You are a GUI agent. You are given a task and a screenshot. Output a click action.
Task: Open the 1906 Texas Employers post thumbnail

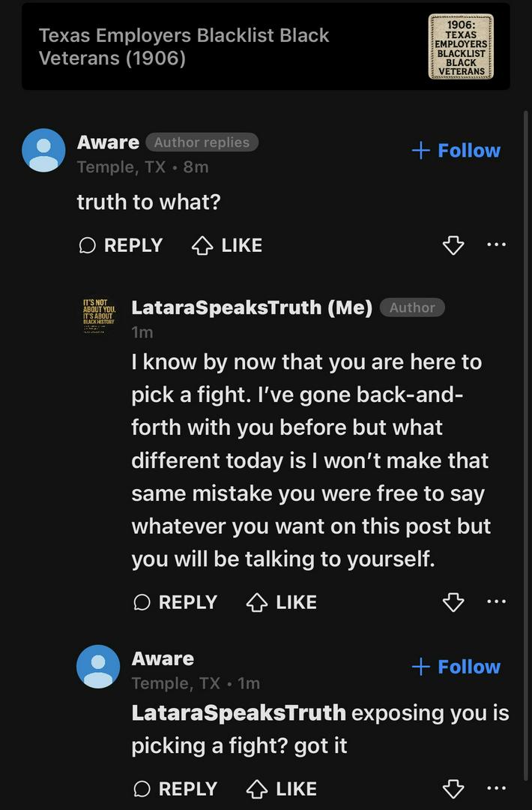[x=460, y=46]
